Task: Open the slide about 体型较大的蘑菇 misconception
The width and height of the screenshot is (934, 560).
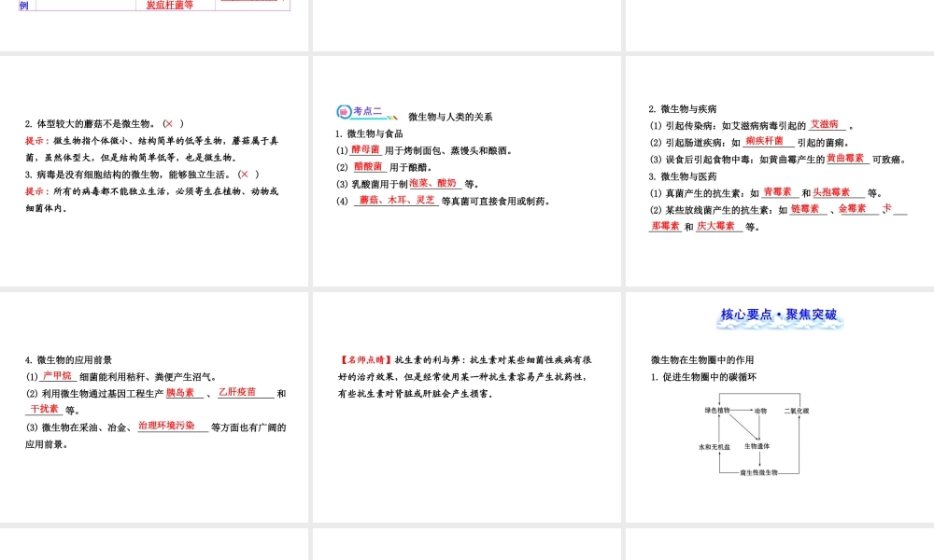Action: click(x=154, y=171)
